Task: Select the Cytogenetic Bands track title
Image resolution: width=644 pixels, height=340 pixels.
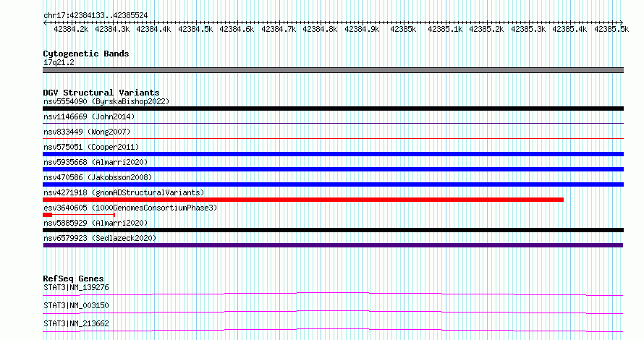Action: pos(86,54)
